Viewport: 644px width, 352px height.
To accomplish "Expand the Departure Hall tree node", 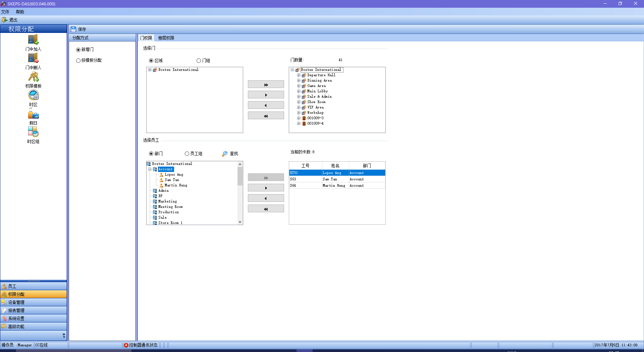I will point(299,75).
